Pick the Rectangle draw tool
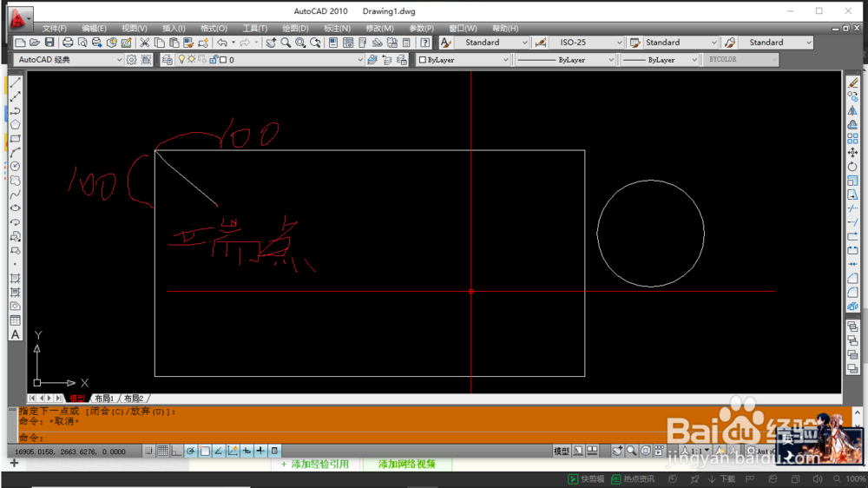Viewport: 868px width, 488px height. 16,138
